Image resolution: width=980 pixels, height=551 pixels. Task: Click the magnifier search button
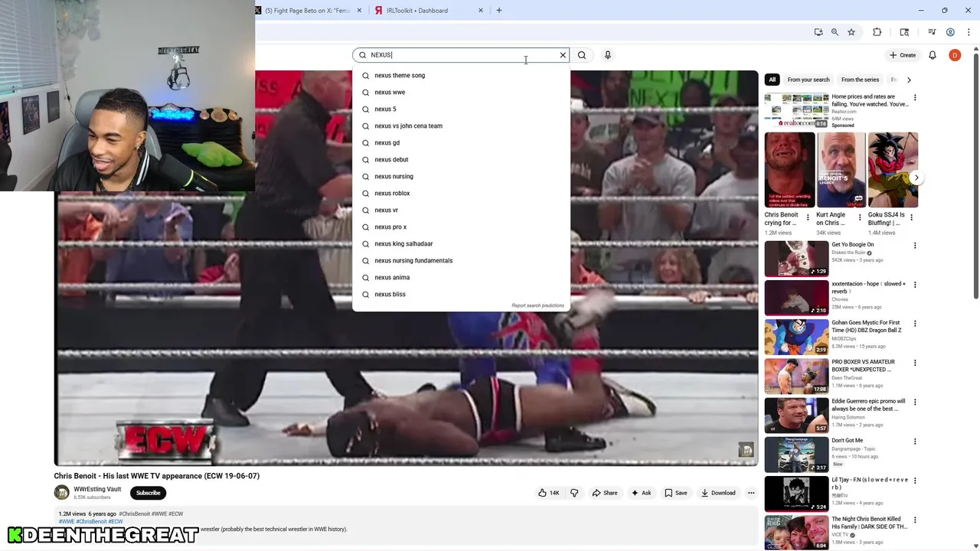pos(582,55)
